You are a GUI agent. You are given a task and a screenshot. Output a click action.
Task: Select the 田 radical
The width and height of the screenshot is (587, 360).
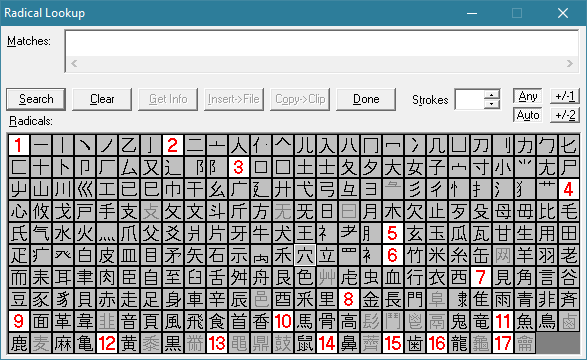(x=569, y=233)
